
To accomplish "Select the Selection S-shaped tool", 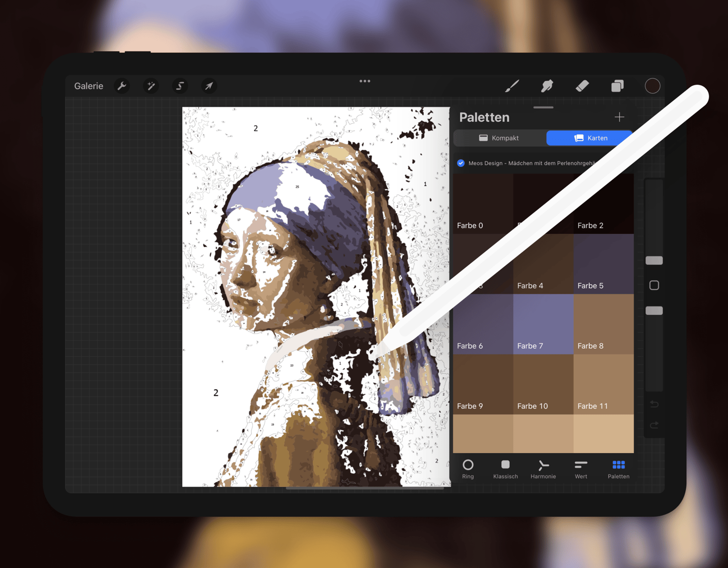I will [x=180, y=86].
